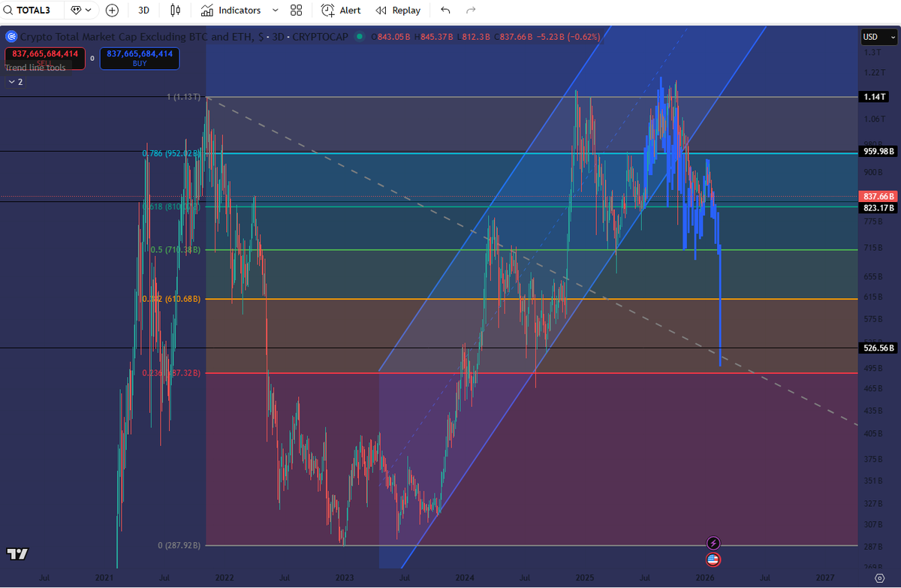Open the candlestick chart type menu
This screenshot has height=588, width=901.
[175, 11]
